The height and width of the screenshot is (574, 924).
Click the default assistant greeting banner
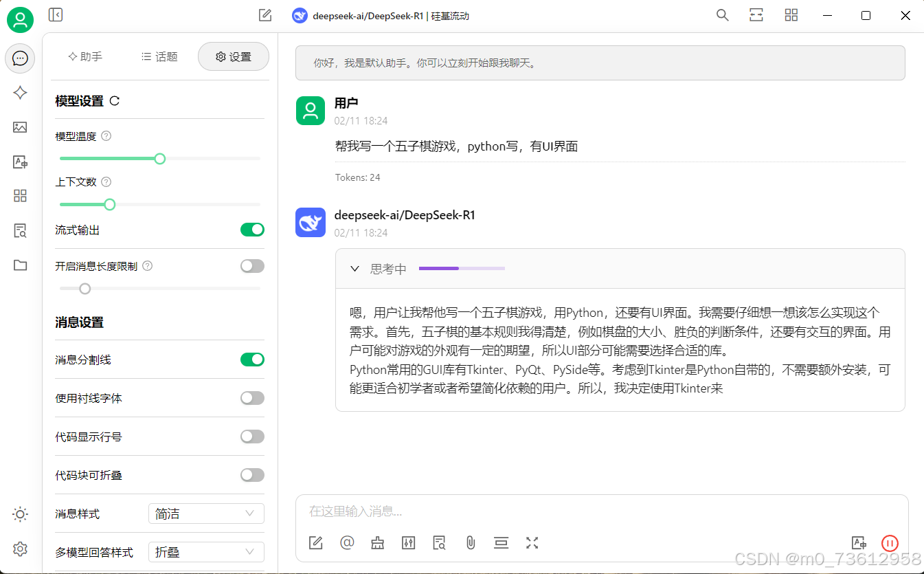[x=600, y=63]
